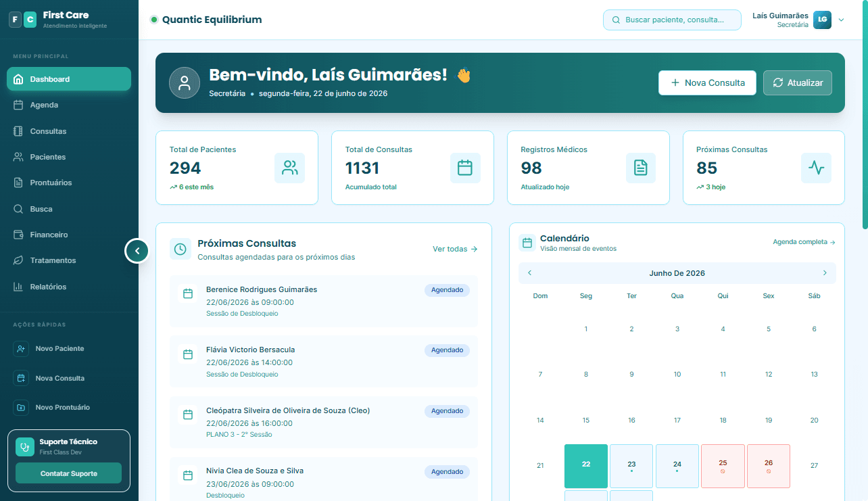Focus the Buscar paciente search field
Image resolution: width=868 pixels, height=501 pixels.
point(672,20)
